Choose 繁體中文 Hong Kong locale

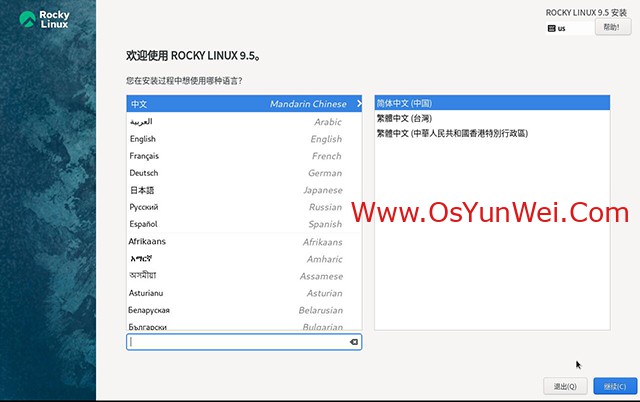(x=492, y=133)
